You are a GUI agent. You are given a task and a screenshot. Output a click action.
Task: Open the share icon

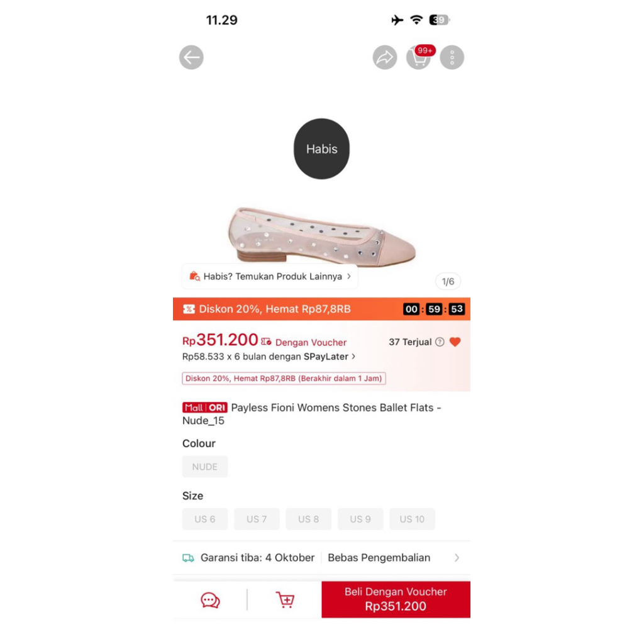point(385,57)
